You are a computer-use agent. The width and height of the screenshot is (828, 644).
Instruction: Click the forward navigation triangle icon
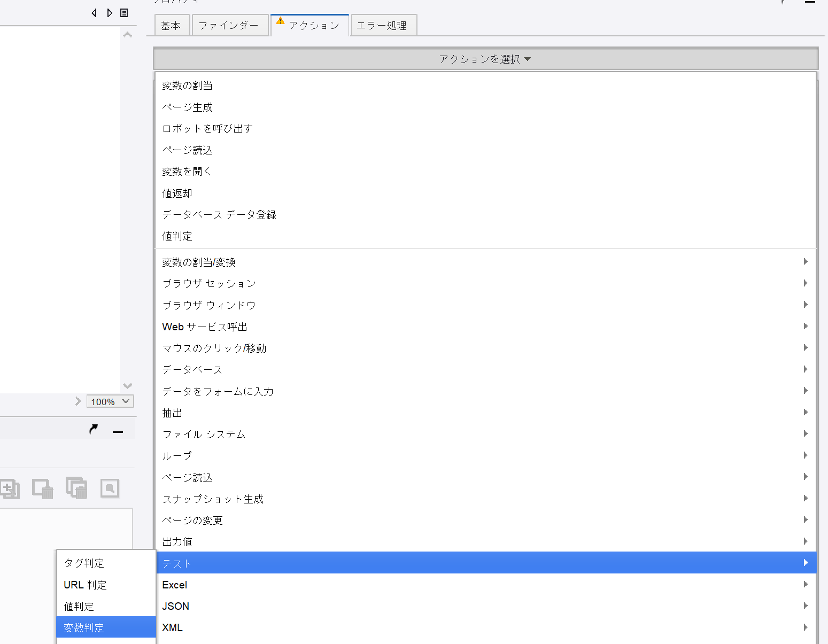(110, 13)
